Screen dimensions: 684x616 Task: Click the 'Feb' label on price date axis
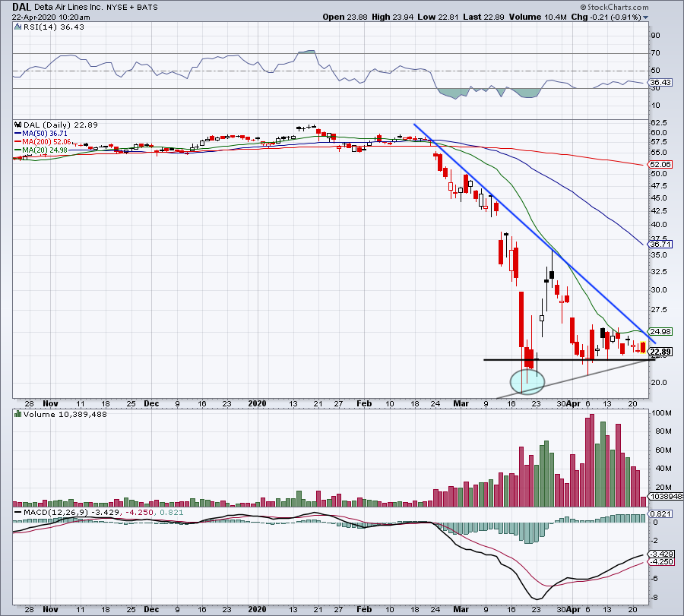(x=364, y=403)
